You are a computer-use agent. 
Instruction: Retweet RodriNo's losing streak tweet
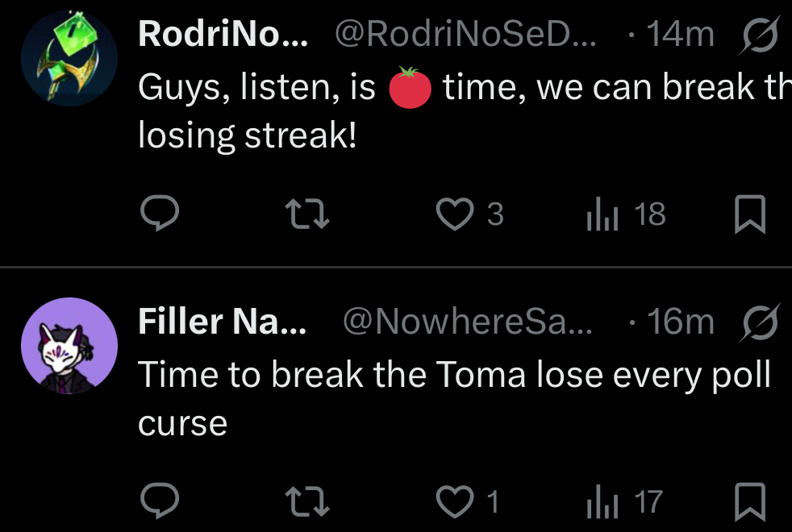point(308,214)
